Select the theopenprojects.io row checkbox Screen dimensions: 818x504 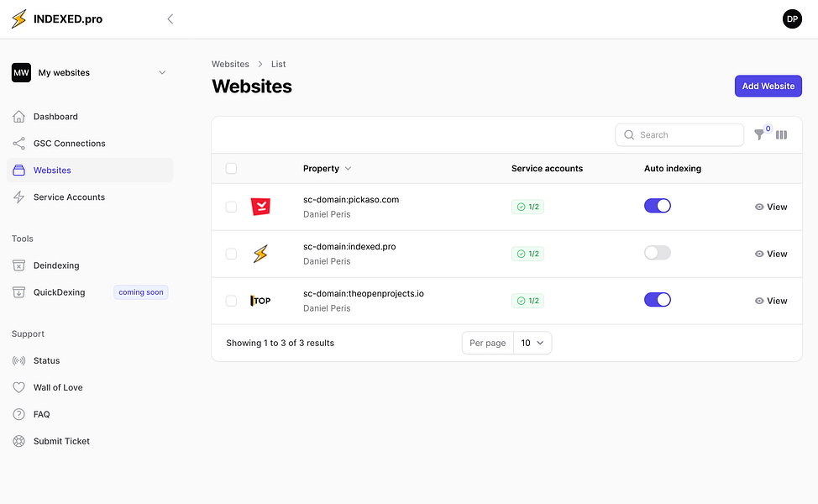coord(231,301)
